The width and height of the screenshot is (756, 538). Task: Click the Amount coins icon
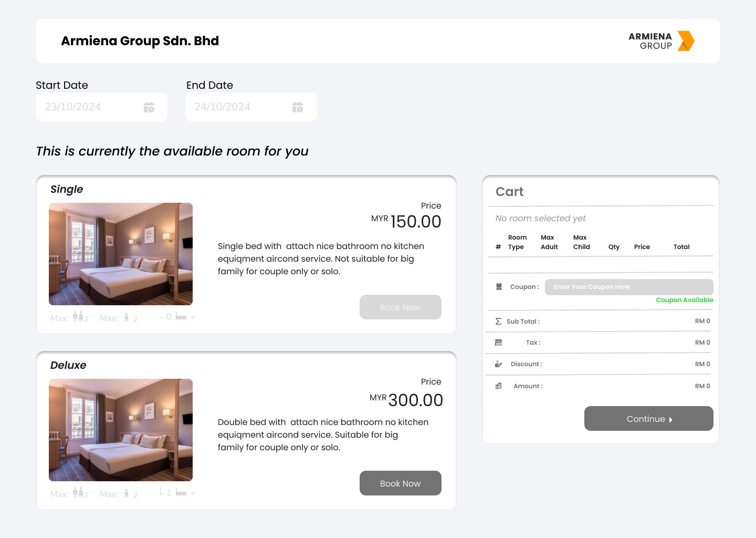pos(498,386)
